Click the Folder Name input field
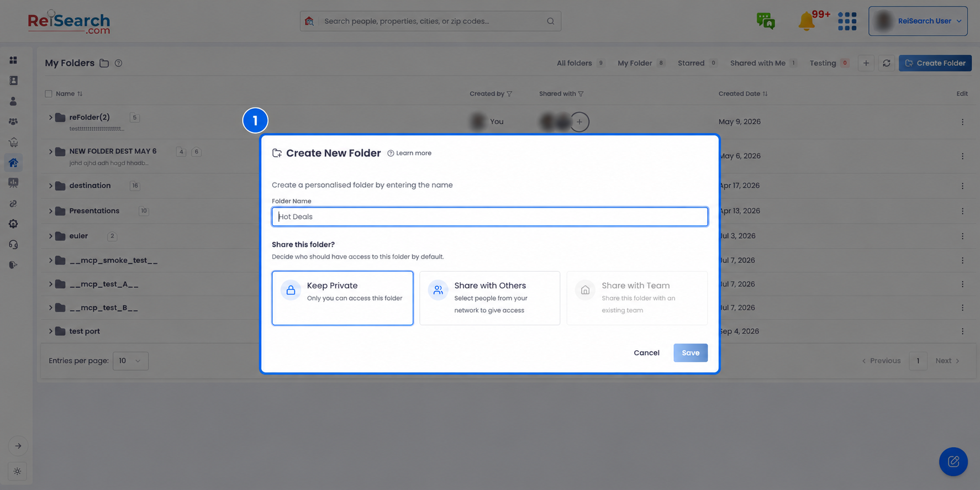Screen dimensions: 980x490 [x=489, y=217]
